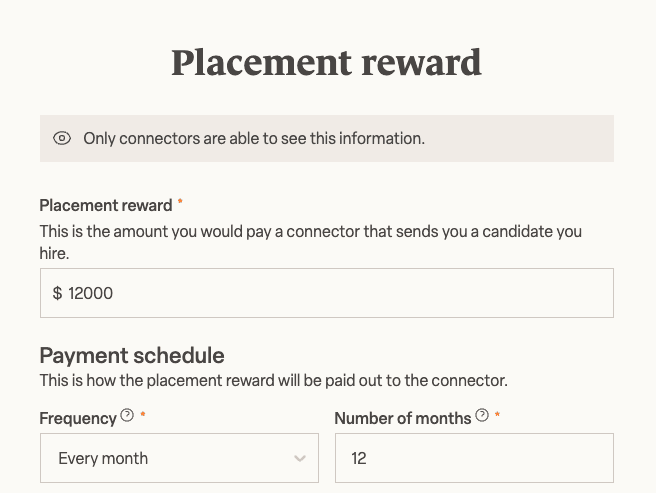The height and width of the screenshot is (493, 656).
Task: Click the Number of months label text
Action: point(402,417)
